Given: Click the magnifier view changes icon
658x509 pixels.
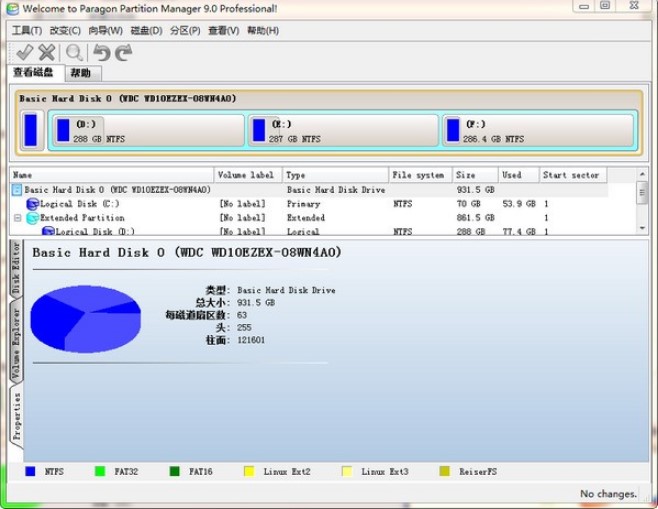Looking at the screenshot, I should 74,53.
